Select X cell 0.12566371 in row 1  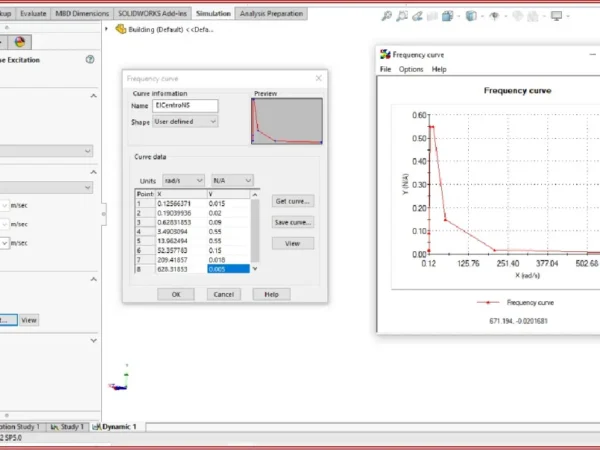(x=181, y=204)
